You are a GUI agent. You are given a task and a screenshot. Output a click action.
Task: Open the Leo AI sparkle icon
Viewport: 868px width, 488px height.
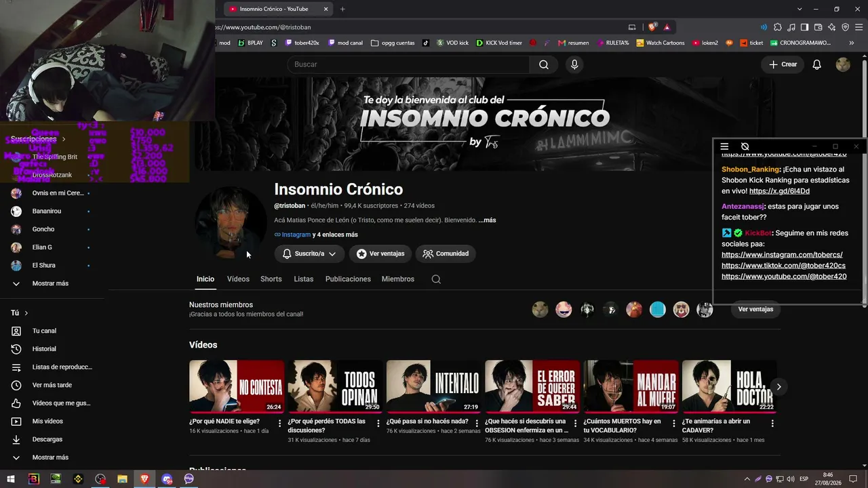click(x=831, y=27)
